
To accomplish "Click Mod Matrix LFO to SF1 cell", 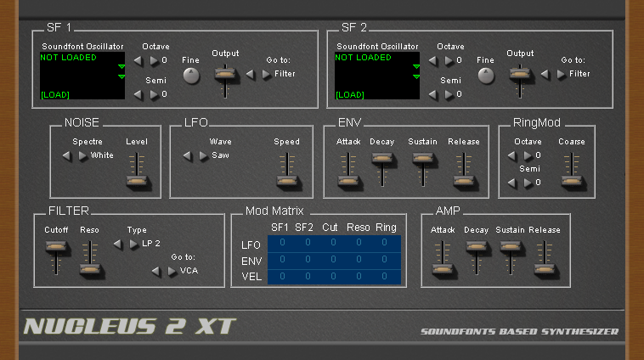I will pos(282,243).
